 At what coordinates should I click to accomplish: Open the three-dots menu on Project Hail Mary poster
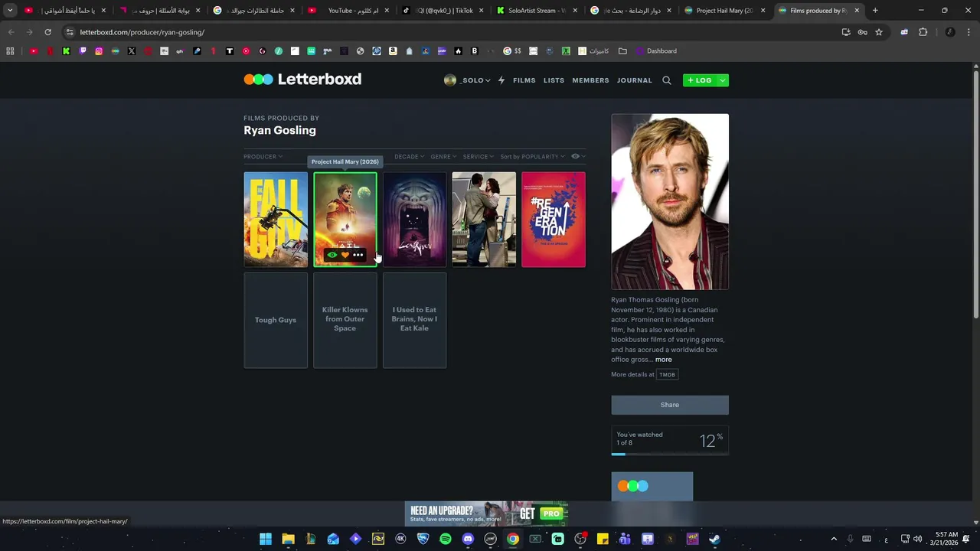coord(358,255)
